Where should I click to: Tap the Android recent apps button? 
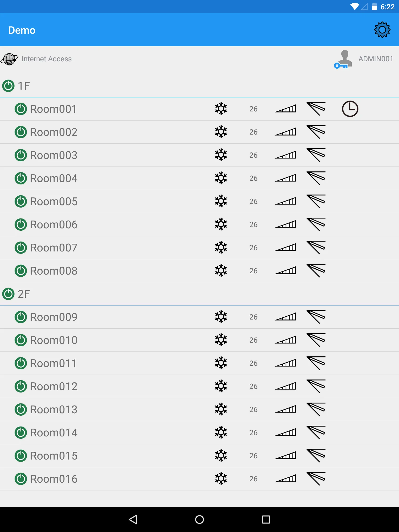(266, 520)
